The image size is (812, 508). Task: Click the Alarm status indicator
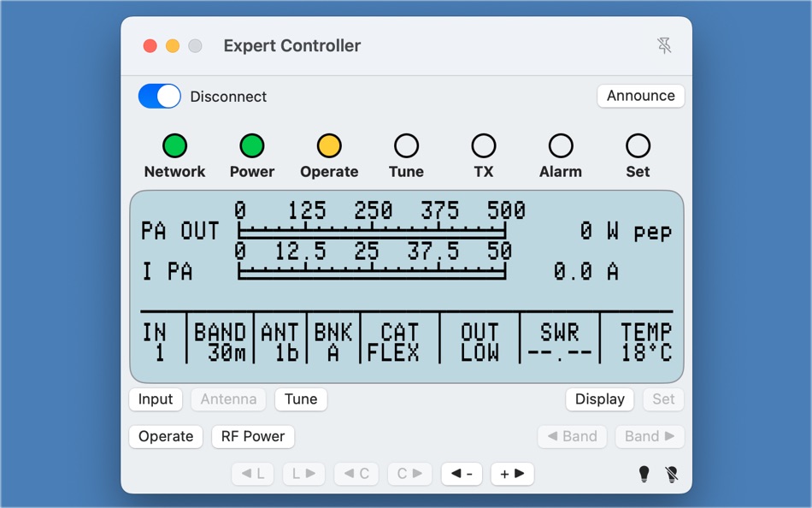[x=560, y=145]
